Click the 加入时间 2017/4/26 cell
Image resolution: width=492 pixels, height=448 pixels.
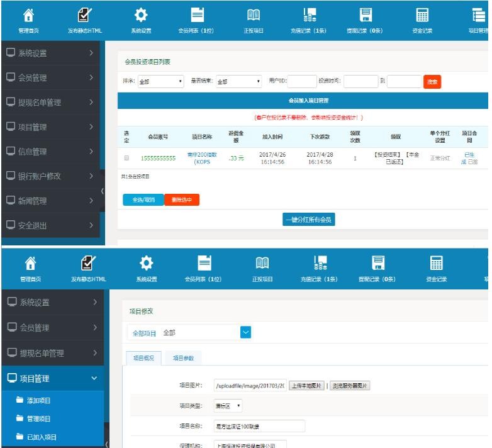pos(272,158)
